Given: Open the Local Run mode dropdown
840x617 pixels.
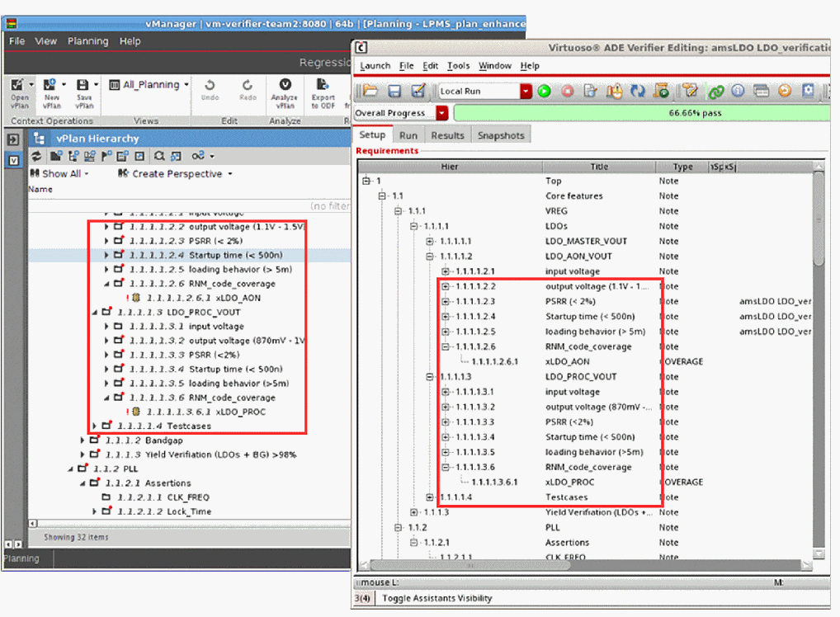Looking at the screenshot, I should click(x=526, y=91).
